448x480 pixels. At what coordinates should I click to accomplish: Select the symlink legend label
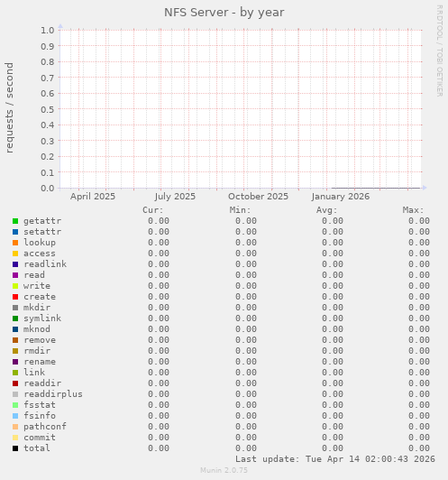[x=42, y=318]
